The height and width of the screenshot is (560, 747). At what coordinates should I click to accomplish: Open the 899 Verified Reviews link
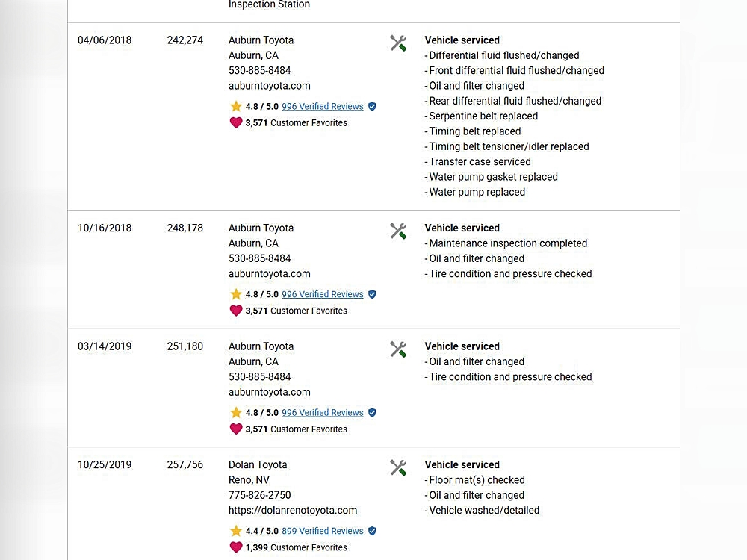pyautogui.click(x=323, y=530)
